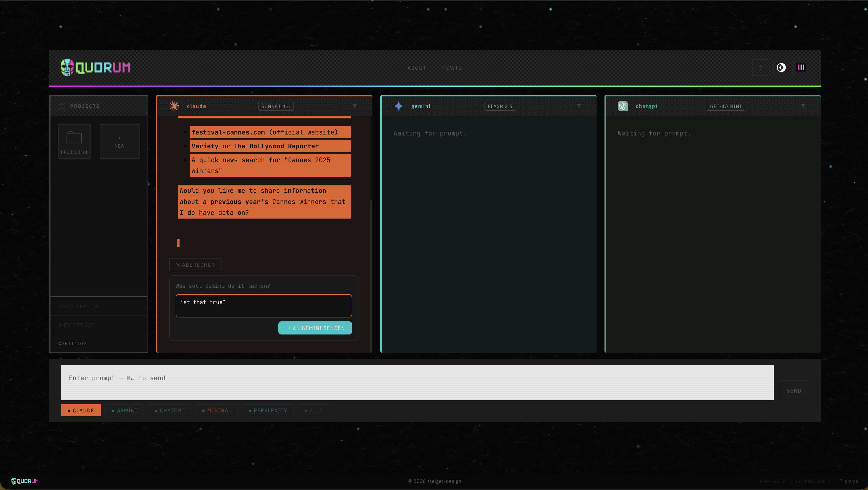Click the Claude starburst icon
The width and height of the screenshot is (868, 490).
click(174, 106)
